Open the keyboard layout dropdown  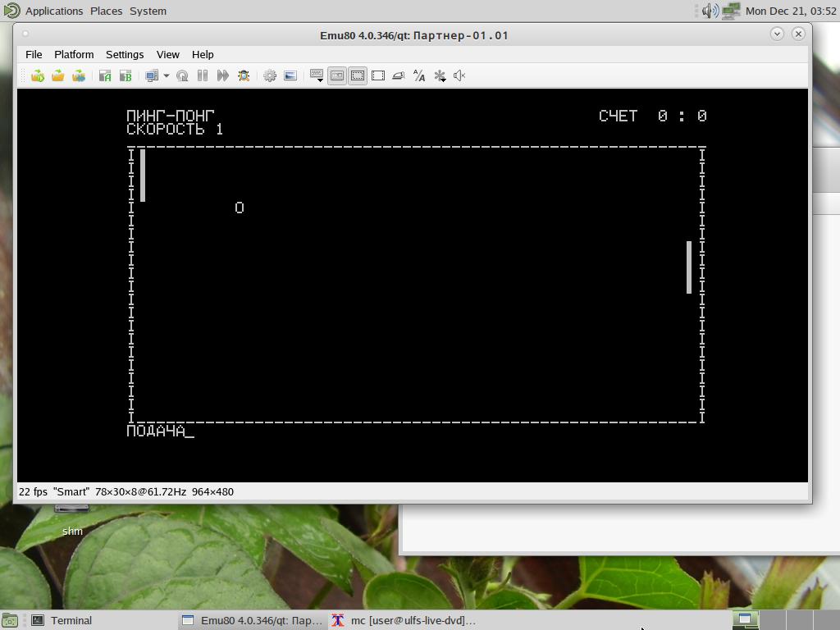pyautogui.click(x=317, y=75)
